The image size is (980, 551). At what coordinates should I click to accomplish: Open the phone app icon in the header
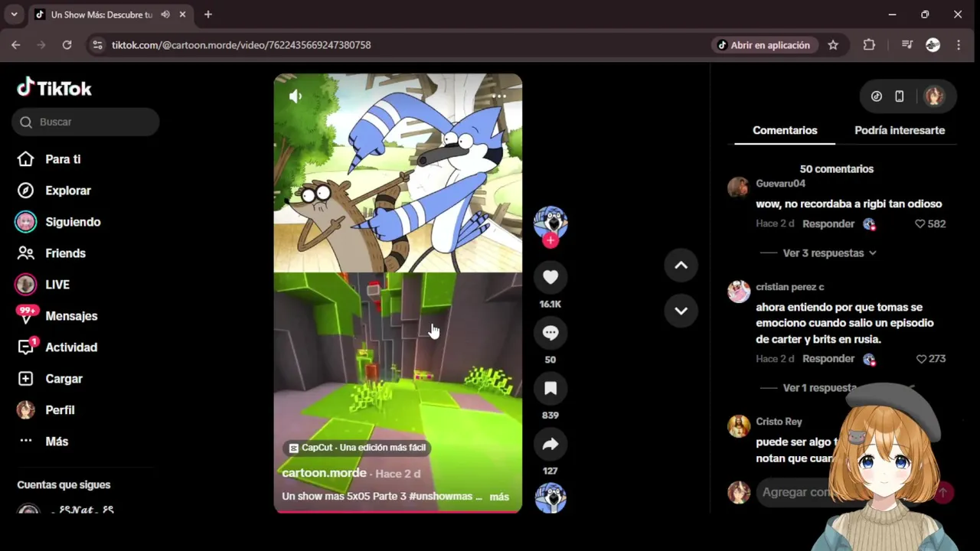click(900, 96)
